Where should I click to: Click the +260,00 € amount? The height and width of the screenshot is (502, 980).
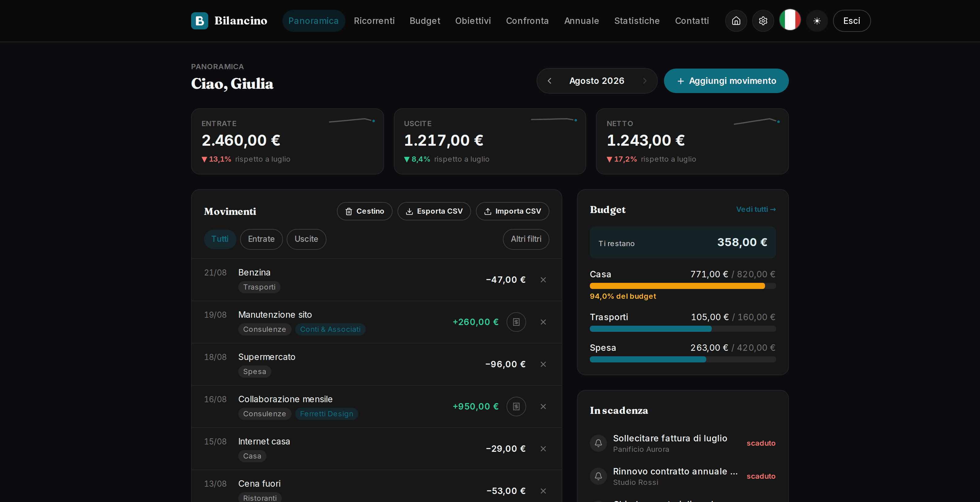(x=476, y=322)
